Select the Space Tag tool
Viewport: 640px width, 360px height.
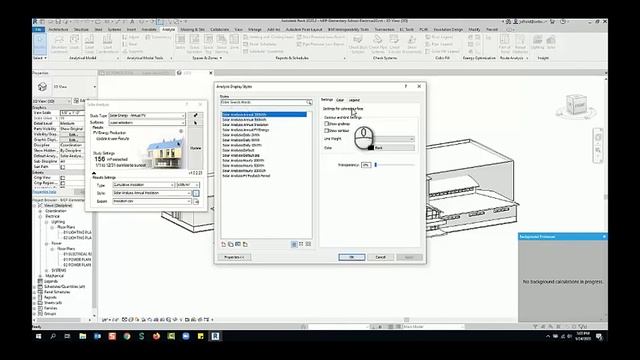pyautogui.click(x=208, y=44)
